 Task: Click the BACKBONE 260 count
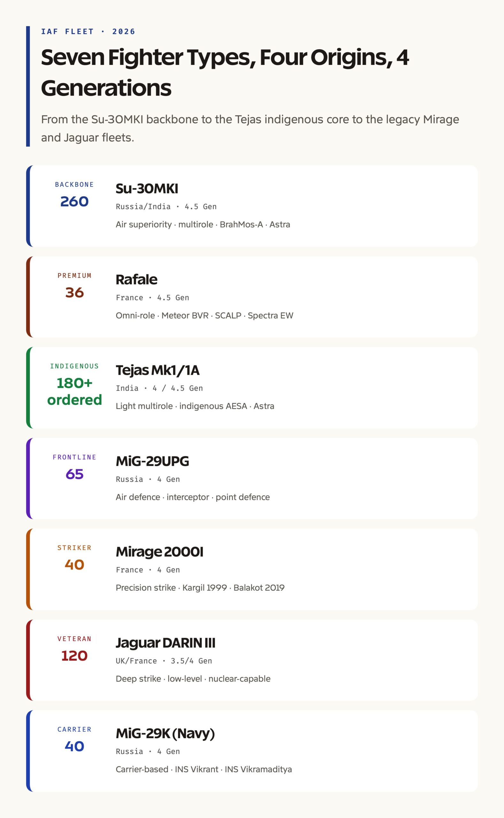74,201
